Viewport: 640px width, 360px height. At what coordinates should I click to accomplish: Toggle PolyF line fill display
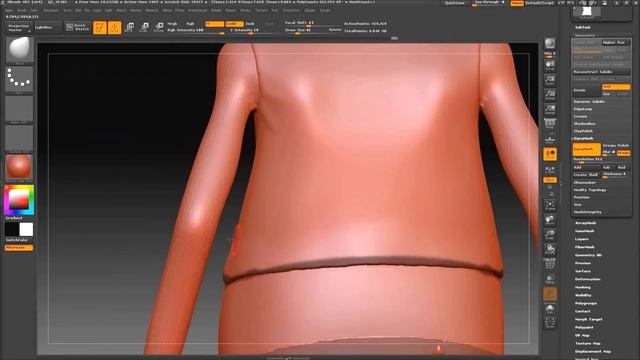(550, 264)
